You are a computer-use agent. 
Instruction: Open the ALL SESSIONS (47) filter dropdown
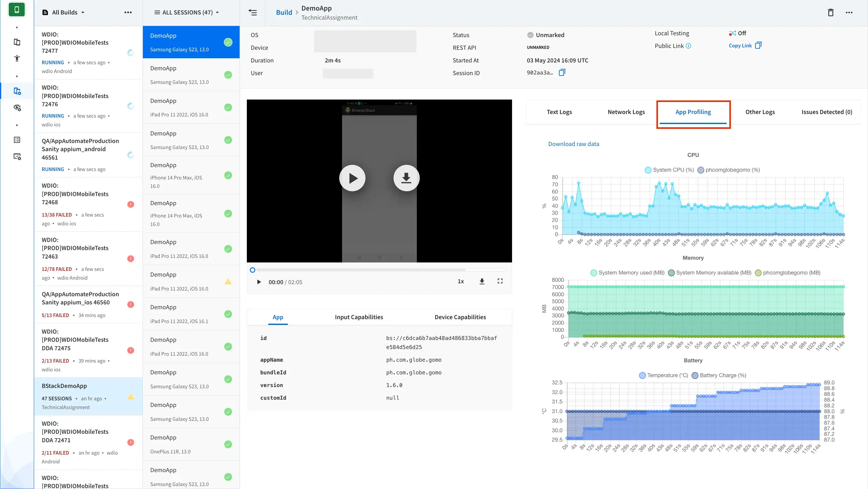(187, 12)
